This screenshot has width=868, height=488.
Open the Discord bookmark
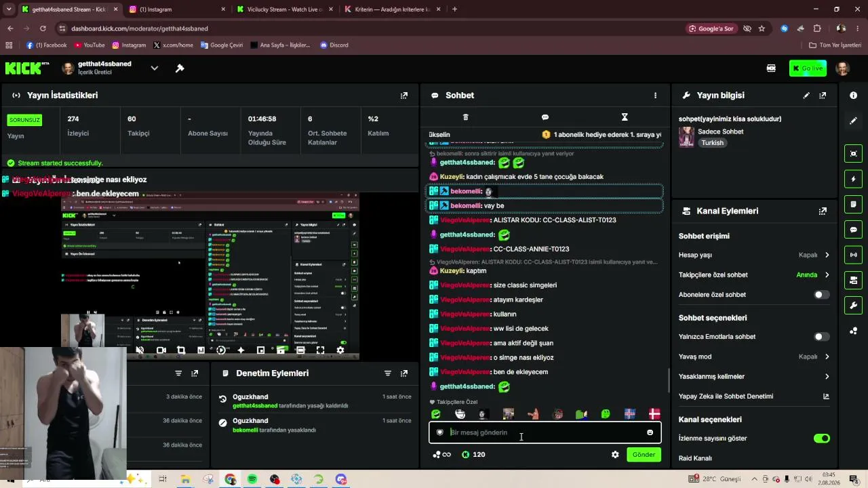click(334, 45)
